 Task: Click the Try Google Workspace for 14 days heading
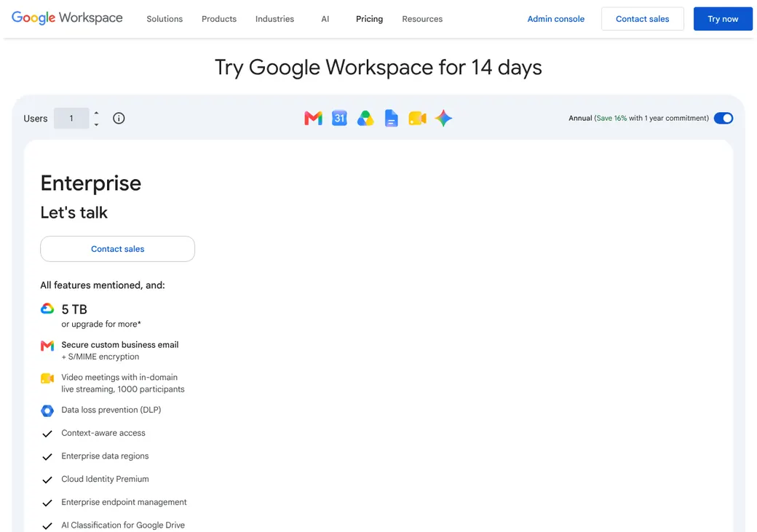378,67
